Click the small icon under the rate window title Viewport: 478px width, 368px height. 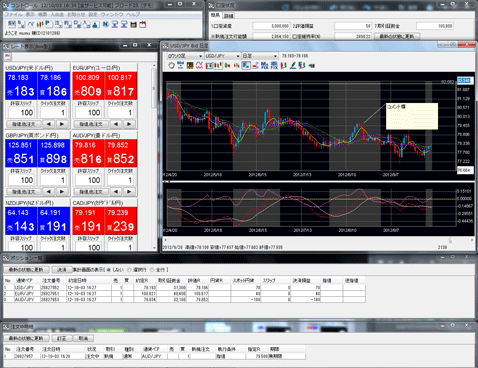pos(7,56)
